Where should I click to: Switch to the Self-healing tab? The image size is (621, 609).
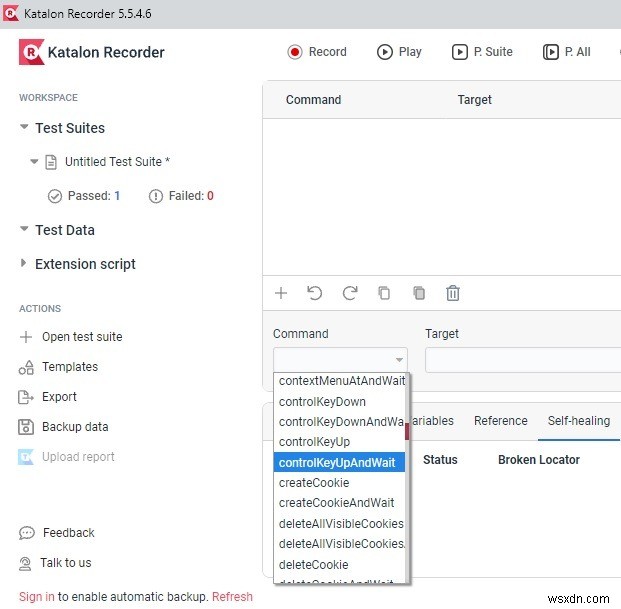(x=578, y=421)
